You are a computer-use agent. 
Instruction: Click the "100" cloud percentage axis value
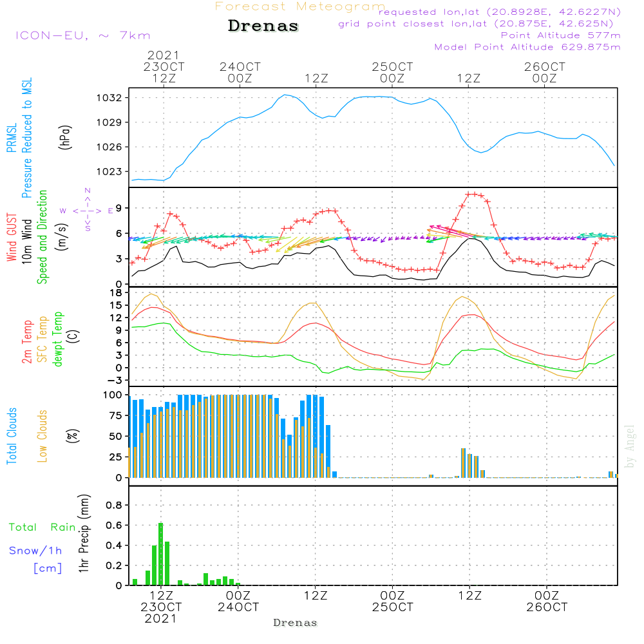click(x=113, y=395)
